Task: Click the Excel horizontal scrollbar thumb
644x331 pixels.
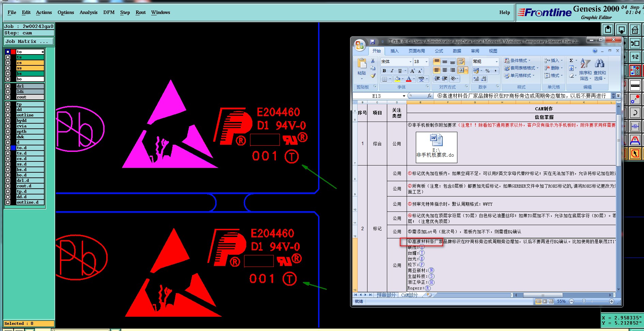Action: coord(543,295)
